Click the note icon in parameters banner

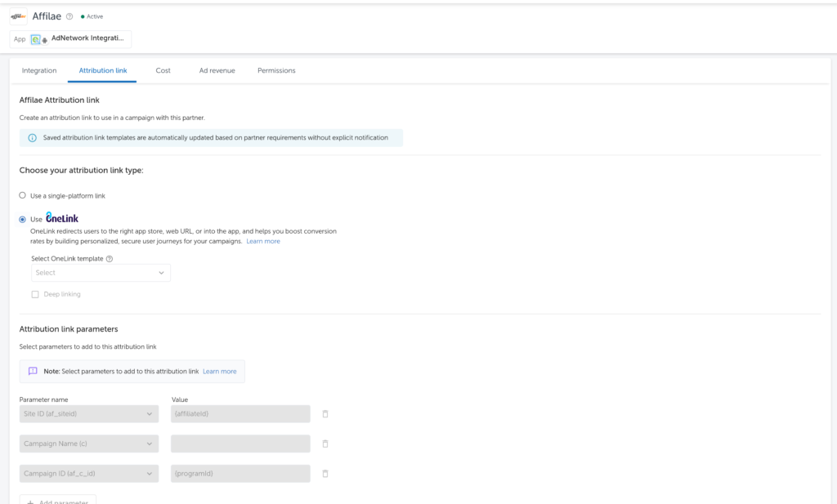pos(33,371)
